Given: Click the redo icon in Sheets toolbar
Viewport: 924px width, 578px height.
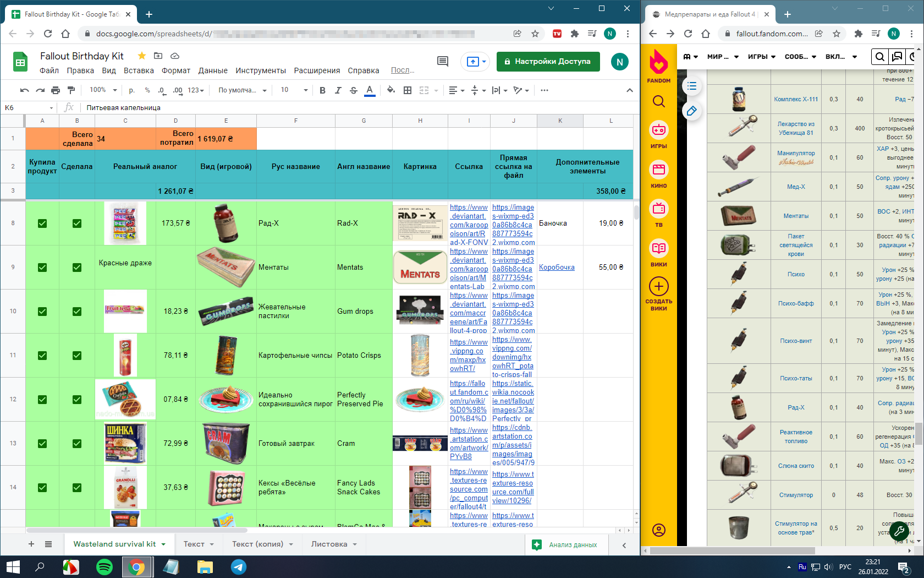Looking at the screenshot, I should pos(40,90).
